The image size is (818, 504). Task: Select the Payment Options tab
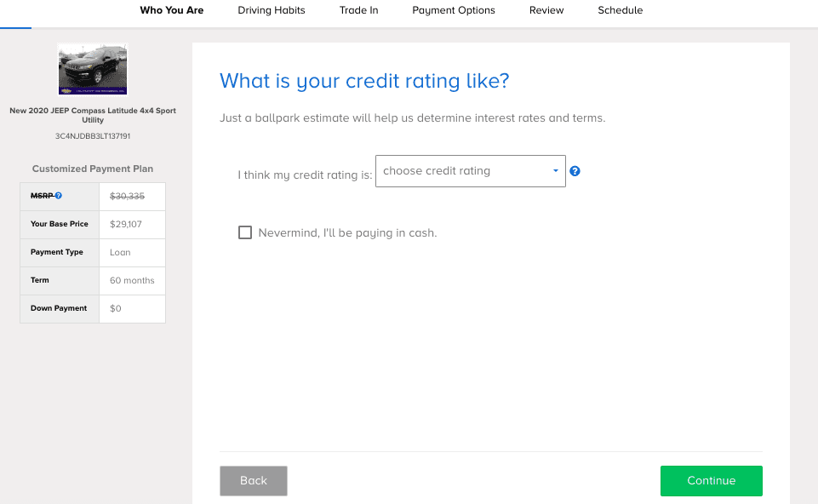454,10
